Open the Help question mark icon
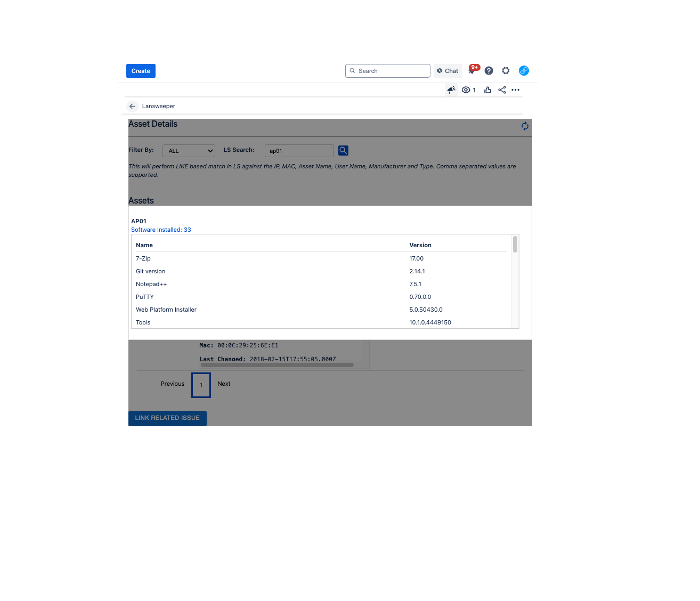The width and height of the screenshot is (700, 601). [x=489, y=71]
